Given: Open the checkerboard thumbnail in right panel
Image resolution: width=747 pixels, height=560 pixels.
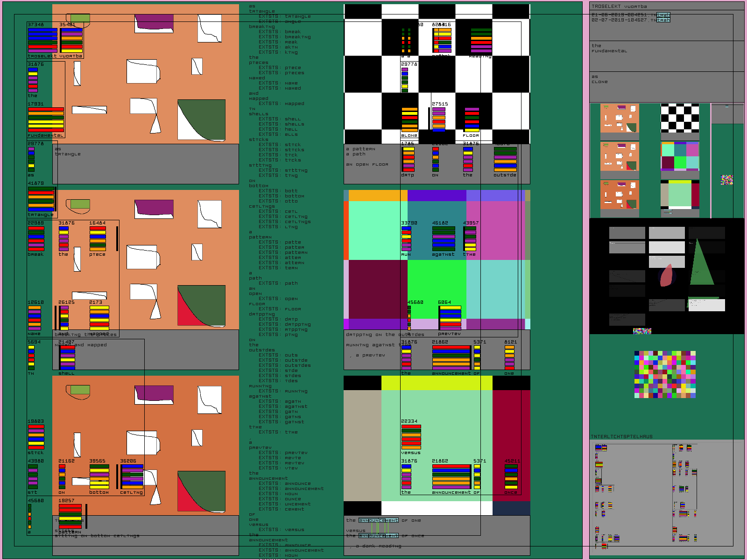Looking at the screenshot, I should [x=680, y=118].
